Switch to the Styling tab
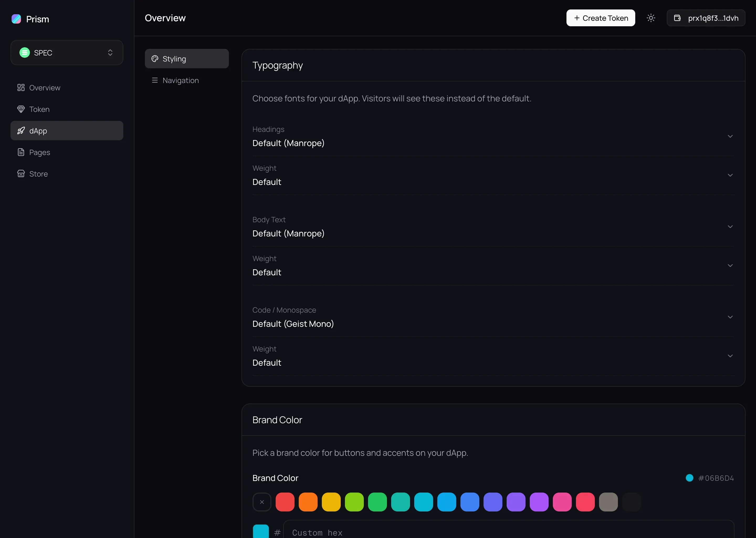The height and width of the screenshot is (538, 756). pyautogui.click(x=187, y=59)
